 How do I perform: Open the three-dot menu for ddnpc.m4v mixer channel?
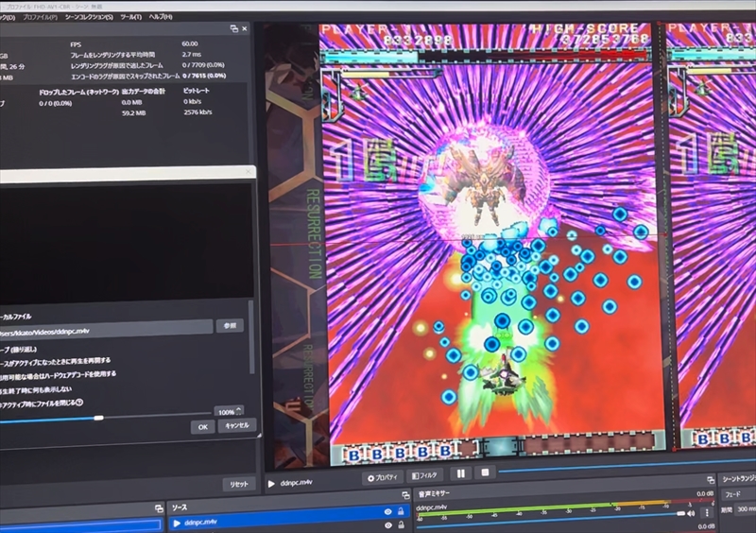(707, 513)
